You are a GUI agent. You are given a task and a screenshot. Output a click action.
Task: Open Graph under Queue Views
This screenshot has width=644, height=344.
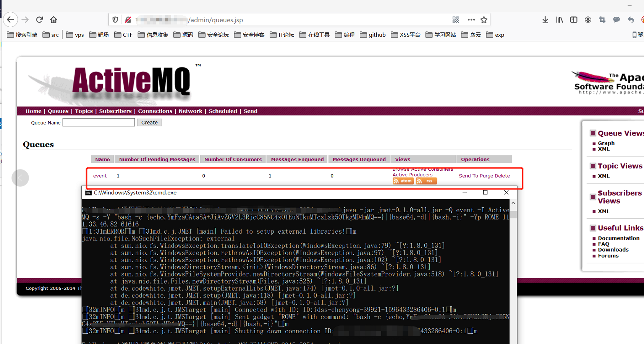point(606,143)
